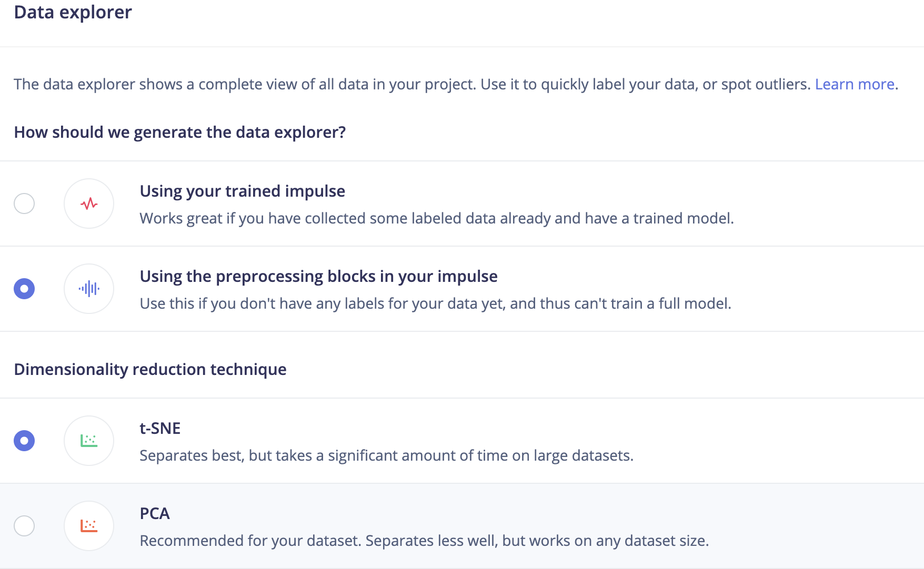Click the orange scatter plot PCA icon

click(89, 526)
